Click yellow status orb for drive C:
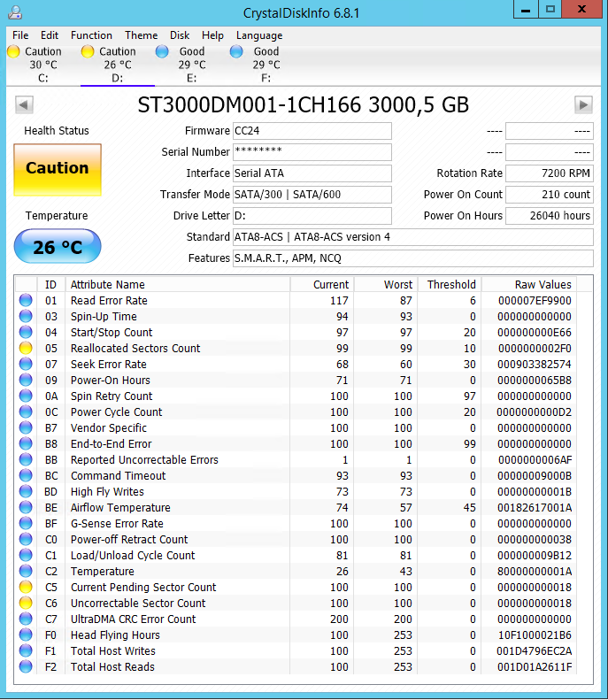 [x=13, y=51]
